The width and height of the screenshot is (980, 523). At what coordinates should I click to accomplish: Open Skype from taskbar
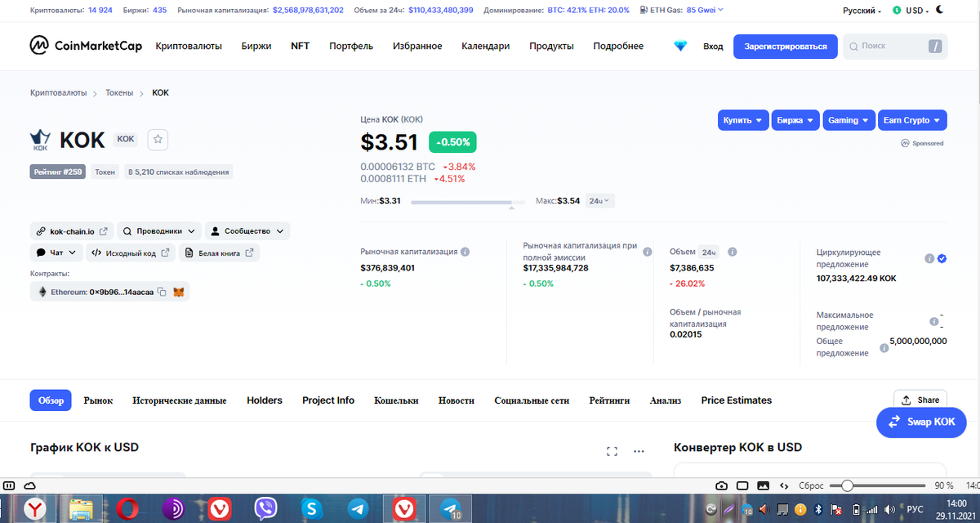pyautogui.click(x=311, y=509)
